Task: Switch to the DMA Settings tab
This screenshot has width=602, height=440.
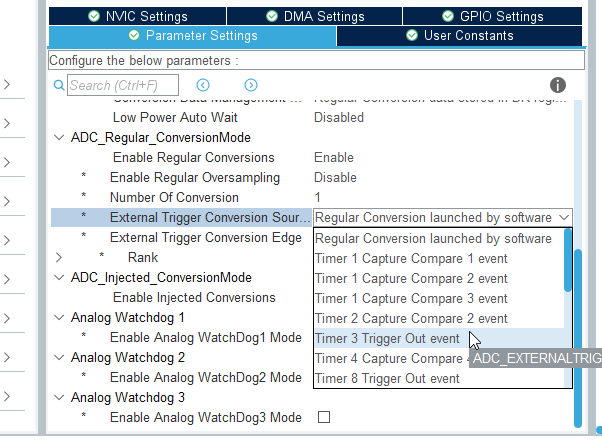Action: (x=314, y=17)
